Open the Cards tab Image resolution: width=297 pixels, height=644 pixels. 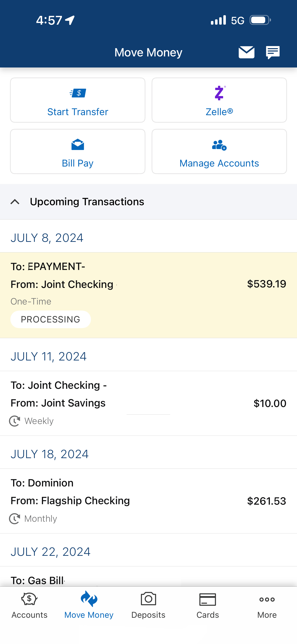point(207,605)
